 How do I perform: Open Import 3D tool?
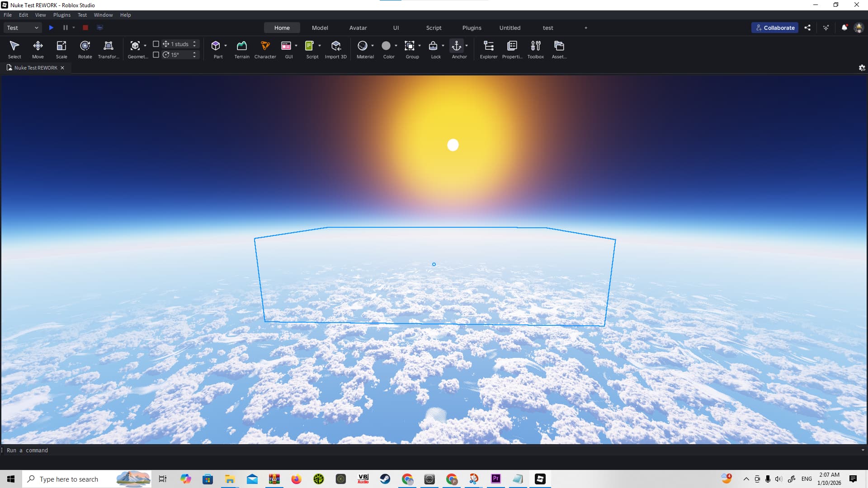coord(336,49)
